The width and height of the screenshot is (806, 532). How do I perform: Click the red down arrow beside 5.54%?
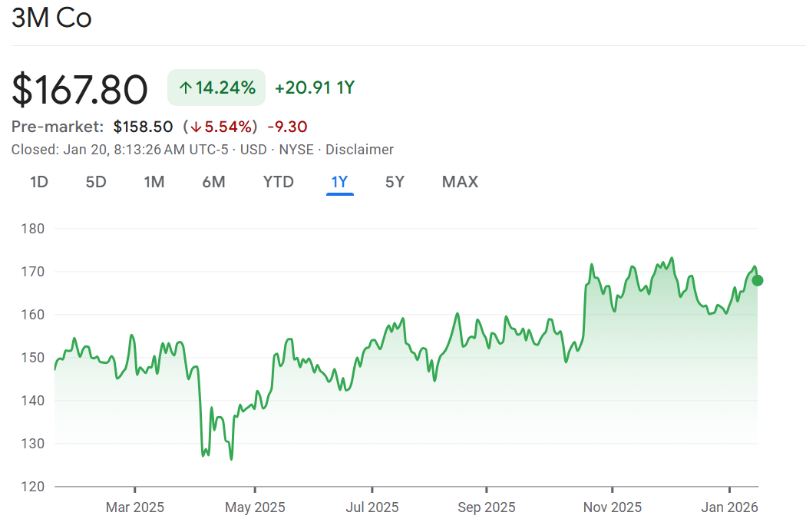(x=197, y=127)
